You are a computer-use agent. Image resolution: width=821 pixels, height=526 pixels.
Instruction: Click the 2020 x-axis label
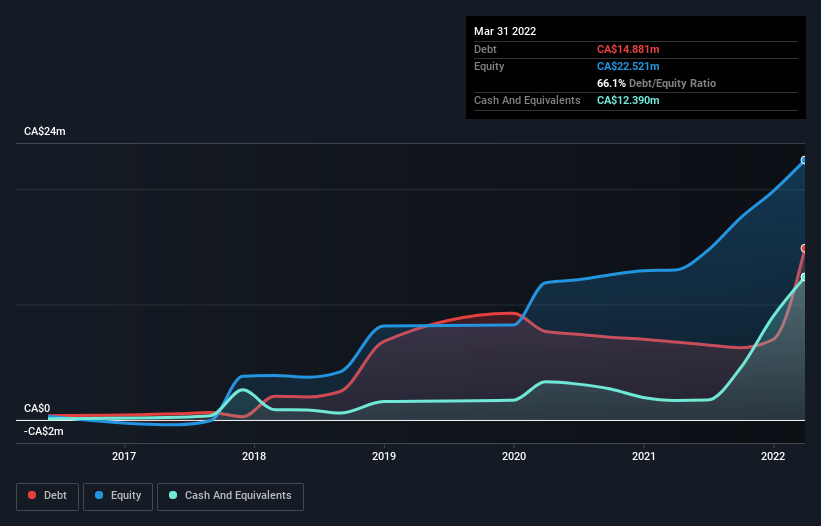click(x=514, y=456)
